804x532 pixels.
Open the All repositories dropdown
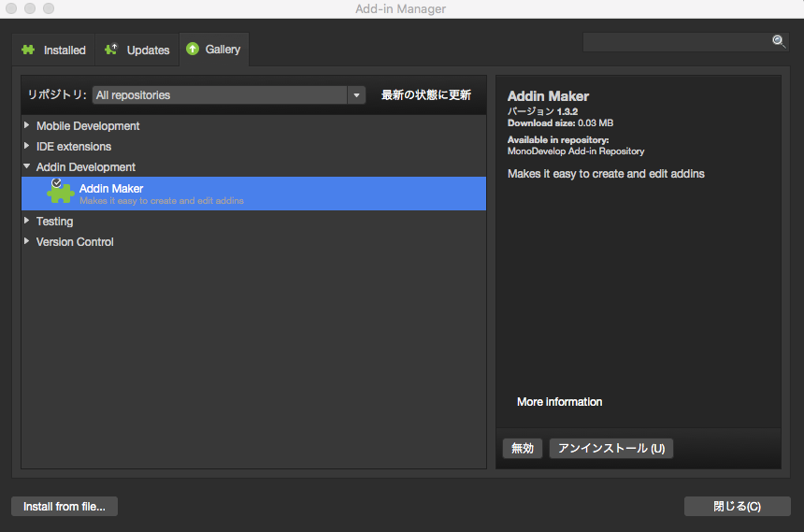[229, 95]
